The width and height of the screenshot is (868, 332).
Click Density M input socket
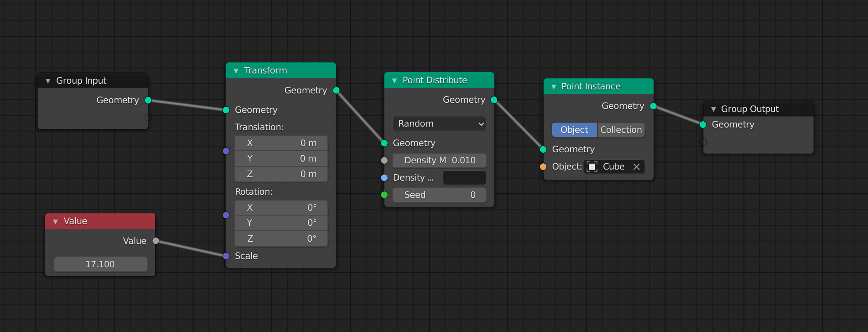point(384,160)
